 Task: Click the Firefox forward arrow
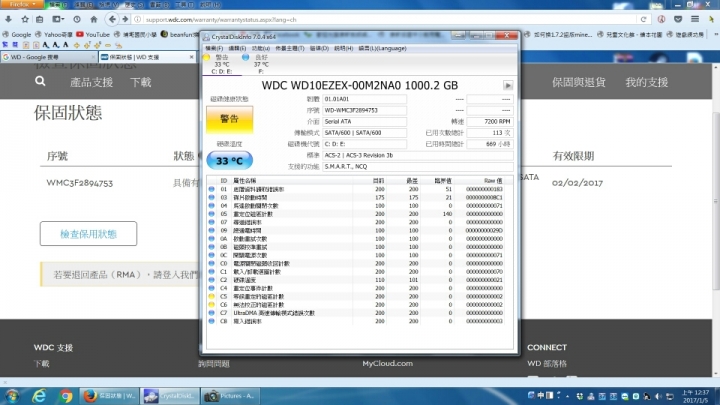pos(125,19)
